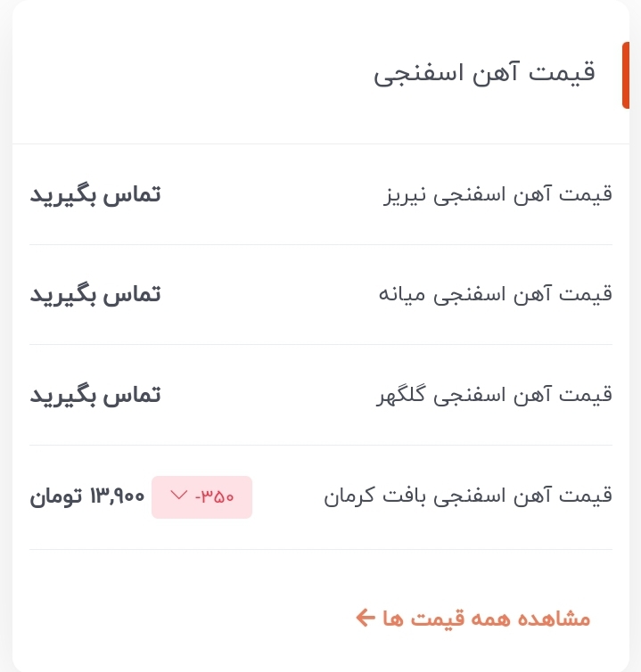
Task: Click the تومان currency label
Action: (x=56, y=496)
